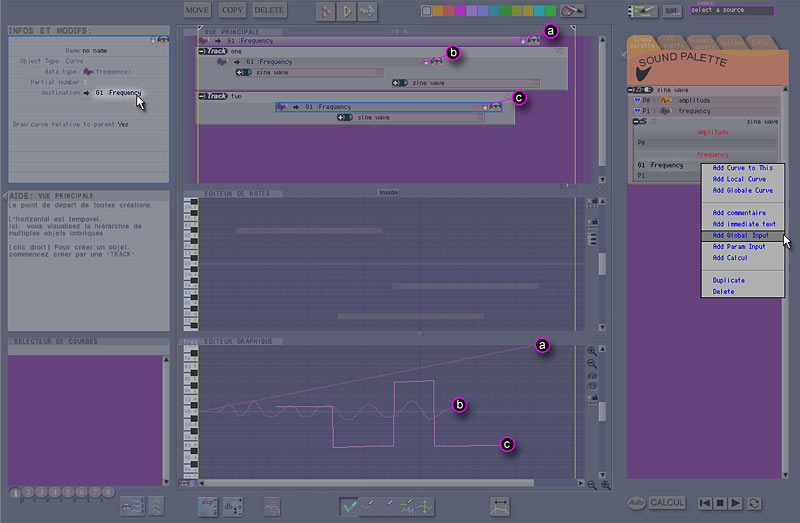Select the green checkmark pointer tool
The height and width of the screenshot is (523, 800).
click(x=349, y=507)
